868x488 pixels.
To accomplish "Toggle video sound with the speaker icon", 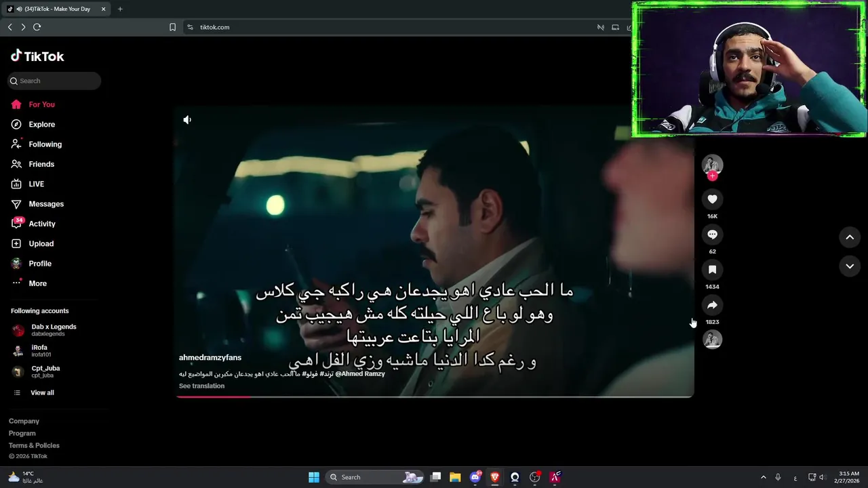I will click(x=187, y=120).
